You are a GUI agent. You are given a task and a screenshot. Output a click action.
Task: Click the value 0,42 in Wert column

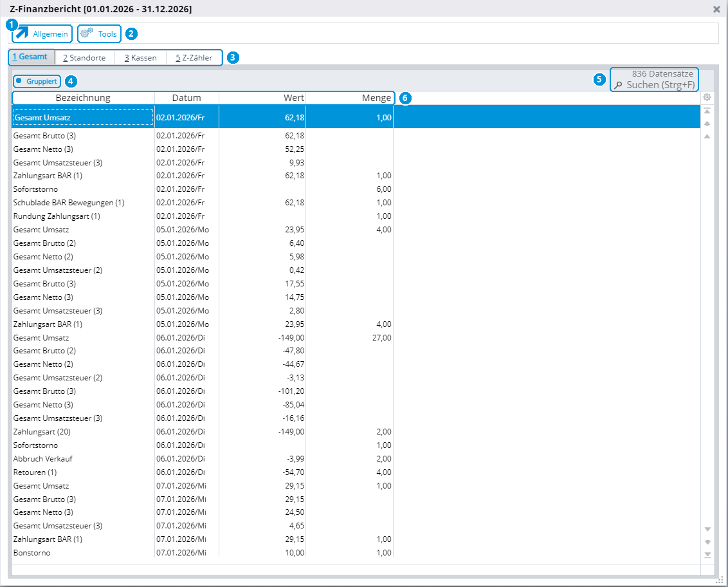point(296,270)
